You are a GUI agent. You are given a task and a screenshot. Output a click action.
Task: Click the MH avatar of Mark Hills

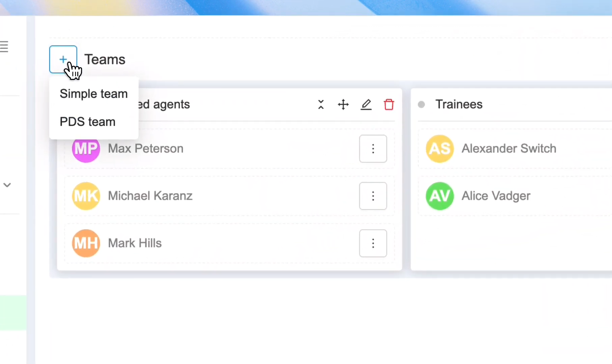pos(86,243)
